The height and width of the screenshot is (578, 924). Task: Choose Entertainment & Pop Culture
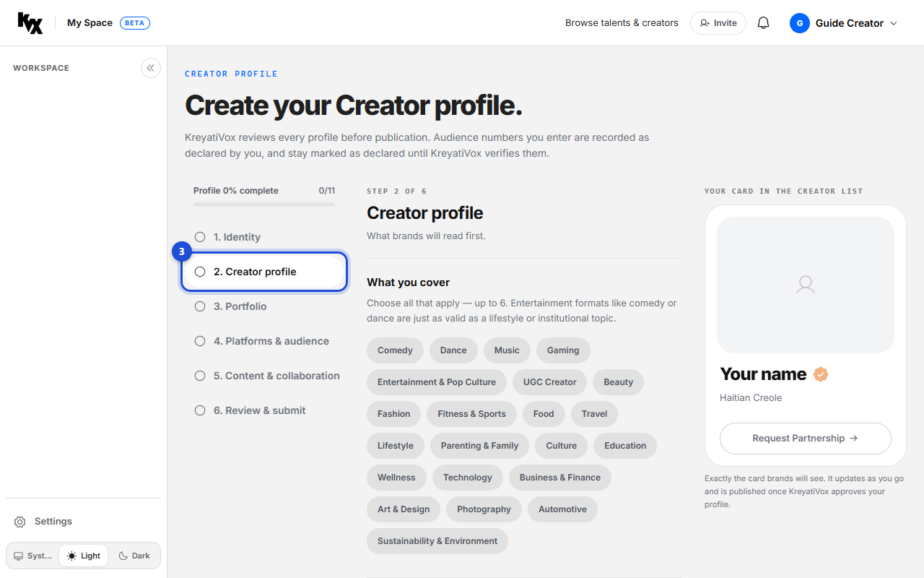[x=437, y=382]
